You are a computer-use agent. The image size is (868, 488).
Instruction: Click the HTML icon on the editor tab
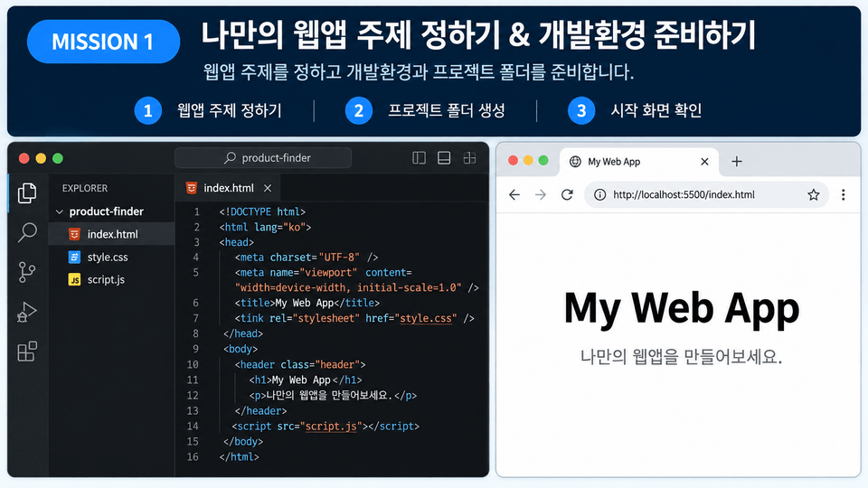[x=191, y=188]
